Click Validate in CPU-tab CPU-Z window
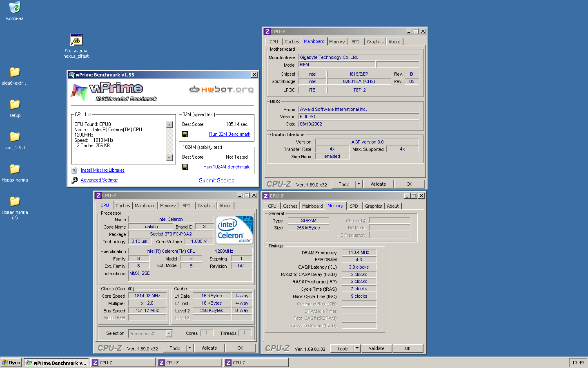 click(x=209, y=348)
